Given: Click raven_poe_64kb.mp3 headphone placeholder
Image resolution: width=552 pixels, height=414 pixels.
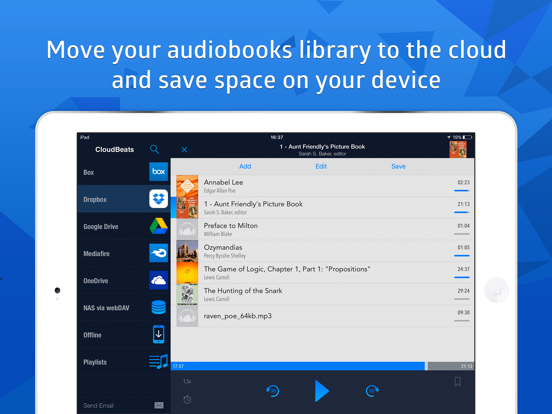Looking at the screenshot, I should pyautogui.click(x=187, y=316).
